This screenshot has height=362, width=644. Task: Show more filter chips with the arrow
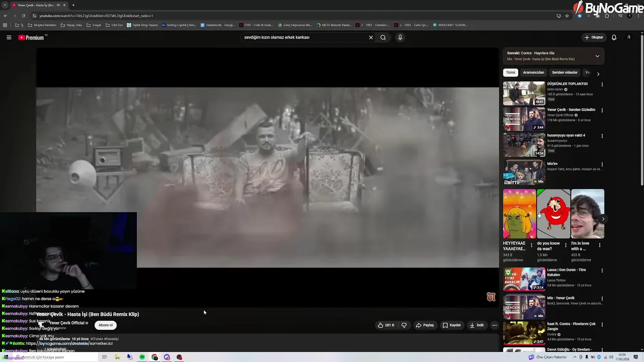[x=598, y=74]
